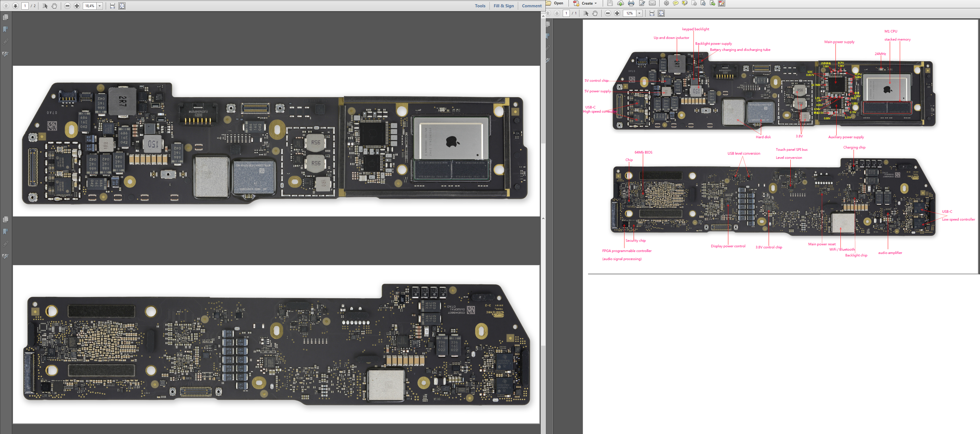Zoom in on the right PDF window
This screenshot has width=980, height=434.
click(617, 13)
